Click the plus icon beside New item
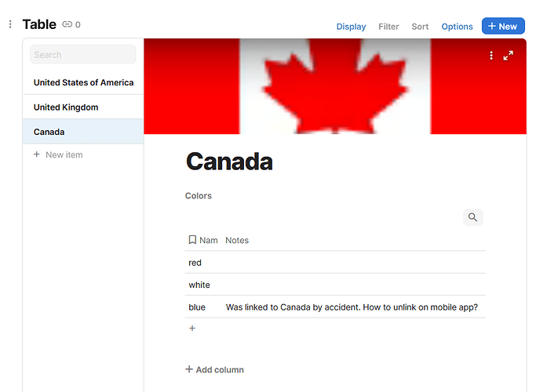 point(37,154)
